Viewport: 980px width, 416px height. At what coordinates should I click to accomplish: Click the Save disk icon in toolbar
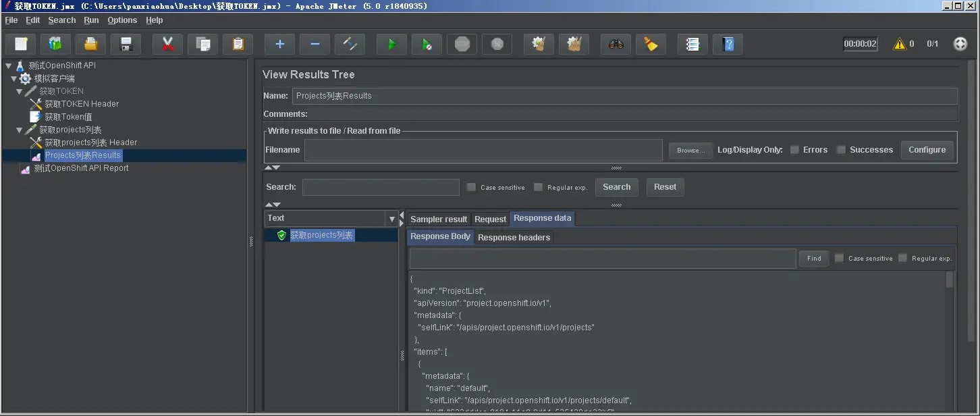[126, 44]
